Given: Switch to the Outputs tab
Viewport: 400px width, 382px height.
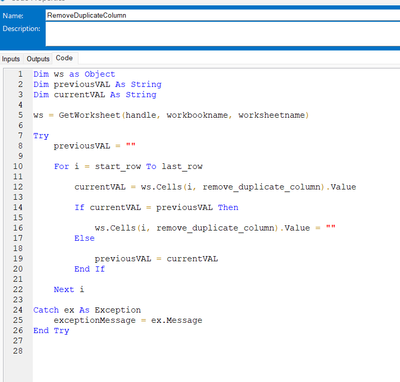Looking at the screenshot, I should [38, 59].
